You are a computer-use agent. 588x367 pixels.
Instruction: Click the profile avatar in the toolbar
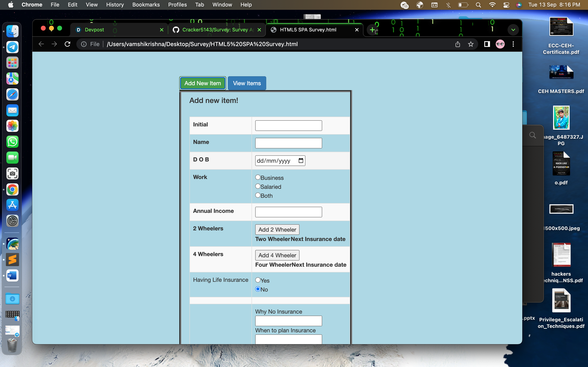coord(500,44)
